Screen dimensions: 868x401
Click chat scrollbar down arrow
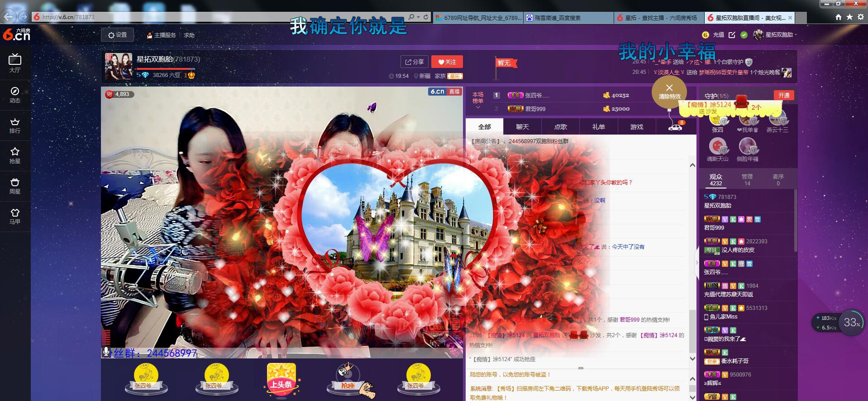coord(692,358)
